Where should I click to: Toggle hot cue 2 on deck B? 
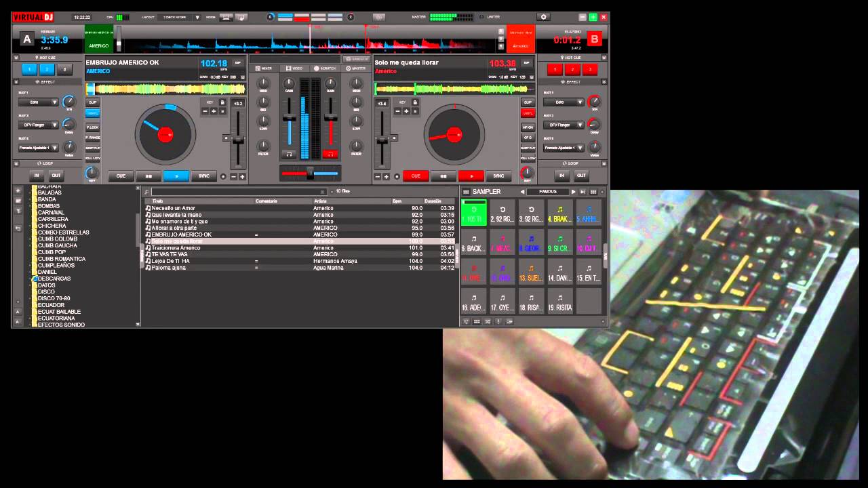coord(573,69)
